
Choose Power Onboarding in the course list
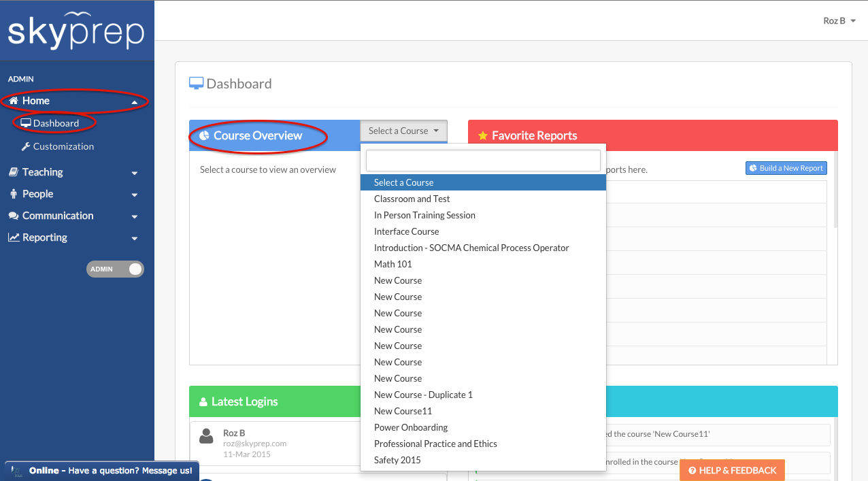pyautogui.click(x=411, y=427)
